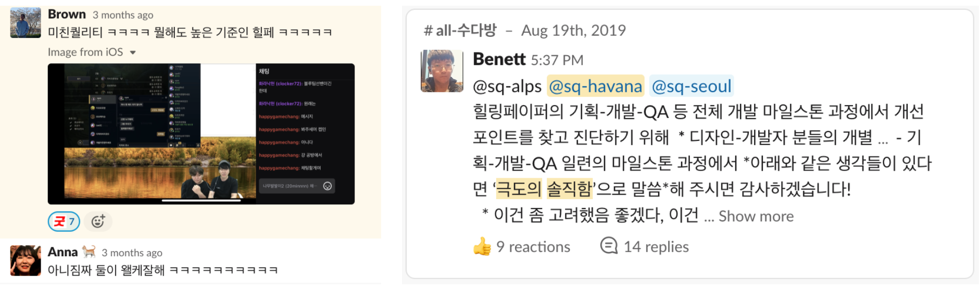Viewport: 980px width, 288px height.
Task: Click the emoji icon in the stream chat box
Action: pyautogui.click(x=328, y=186)
